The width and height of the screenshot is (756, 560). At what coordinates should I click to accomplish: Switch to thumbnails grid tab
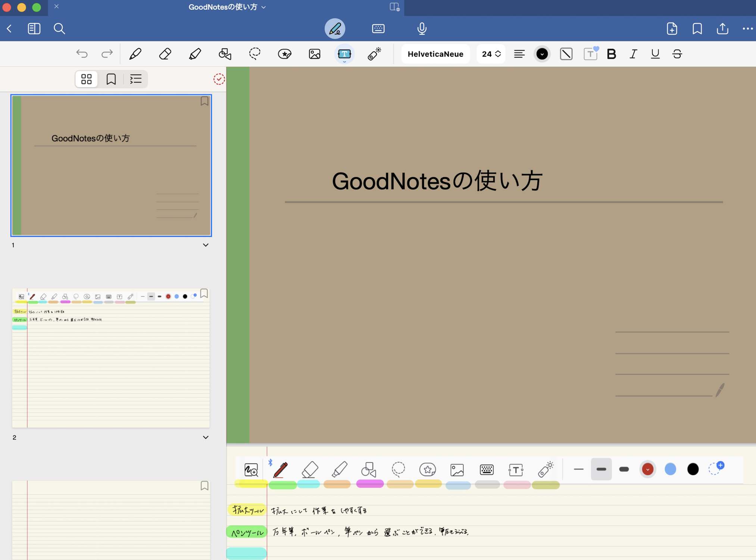87,79
